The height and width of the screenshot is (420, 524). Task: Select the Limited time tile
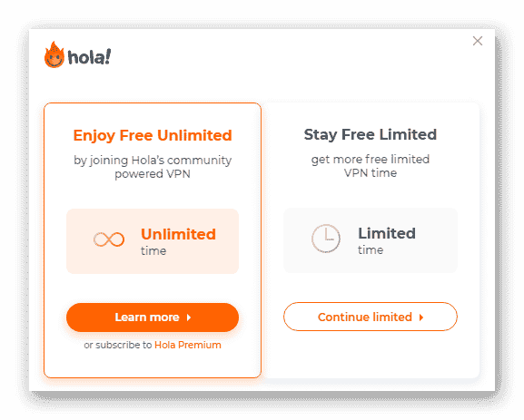click(371, 240)
